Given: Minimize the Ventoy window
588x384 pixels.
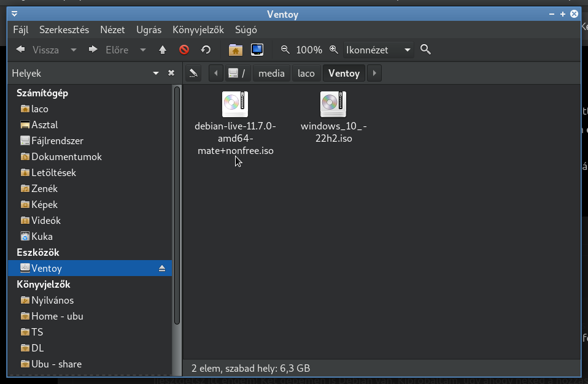Looking at the screenshot, I should click(x=552, y=14).
